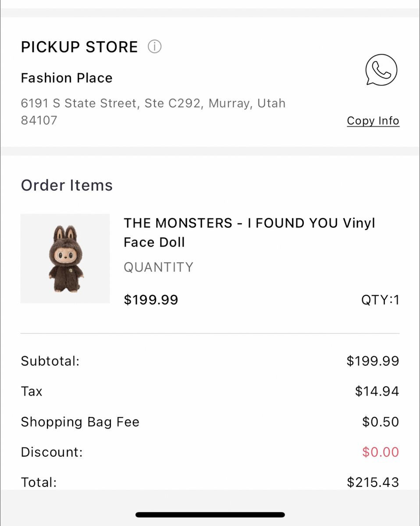420x526 pixels.
Task: Tap the QUANTITY label under product name
Action: pyautogui.click(x=158, y=267)
